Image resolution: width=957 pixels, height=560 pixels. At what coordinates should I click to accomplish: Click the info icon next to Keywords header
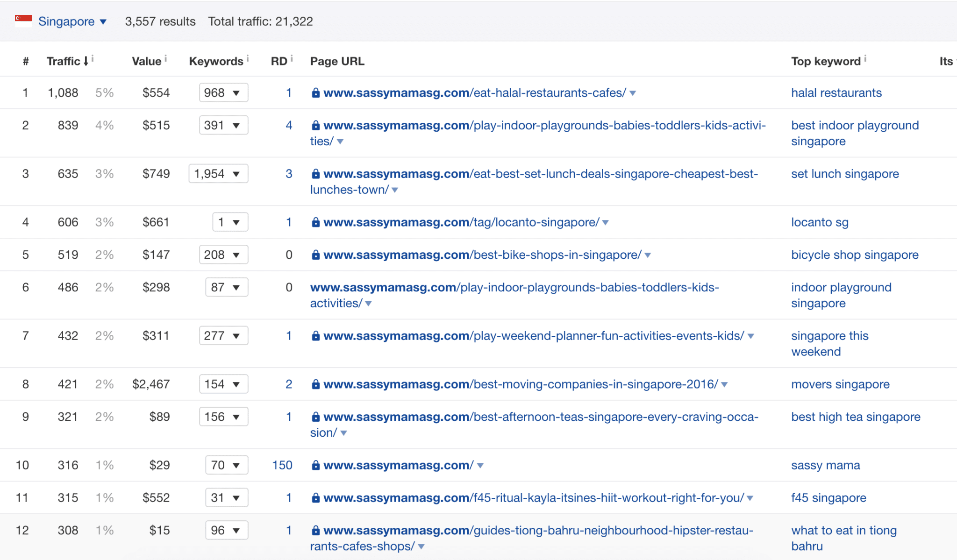point(248,58)
